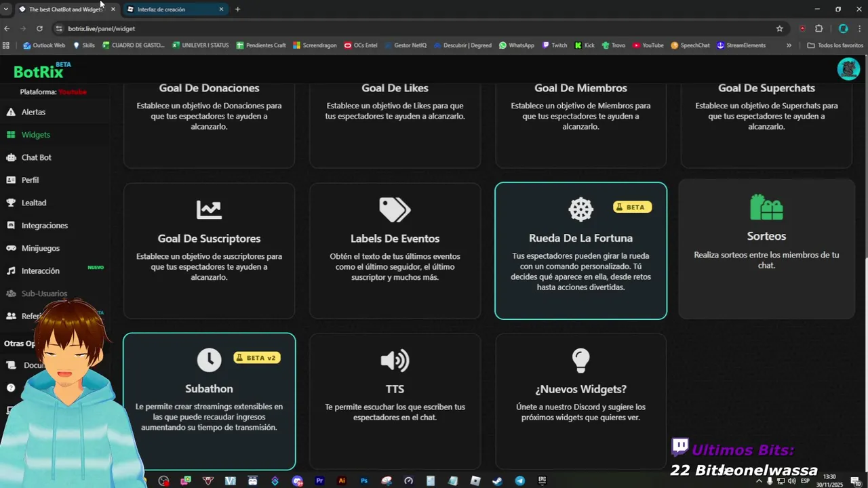Click the green Sorteos gift icon
The image size is (868, 488).
point(766,207)
